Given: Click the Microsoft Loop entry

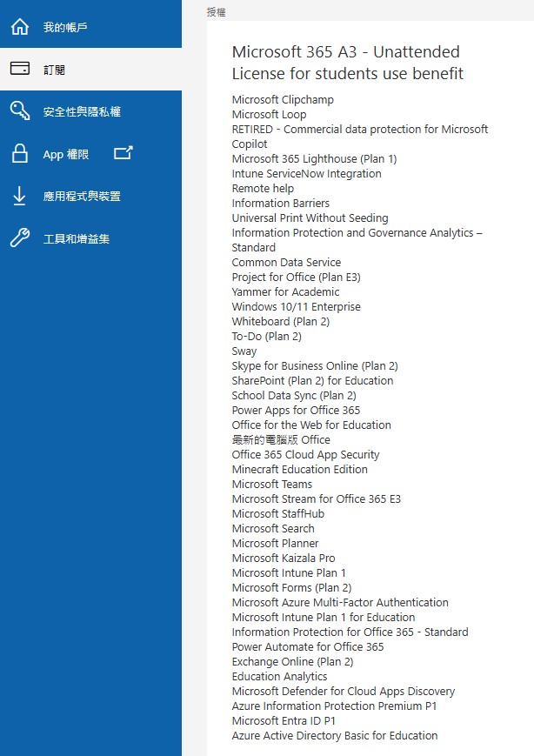Looking at the screenshot, I should pos(269,115).
